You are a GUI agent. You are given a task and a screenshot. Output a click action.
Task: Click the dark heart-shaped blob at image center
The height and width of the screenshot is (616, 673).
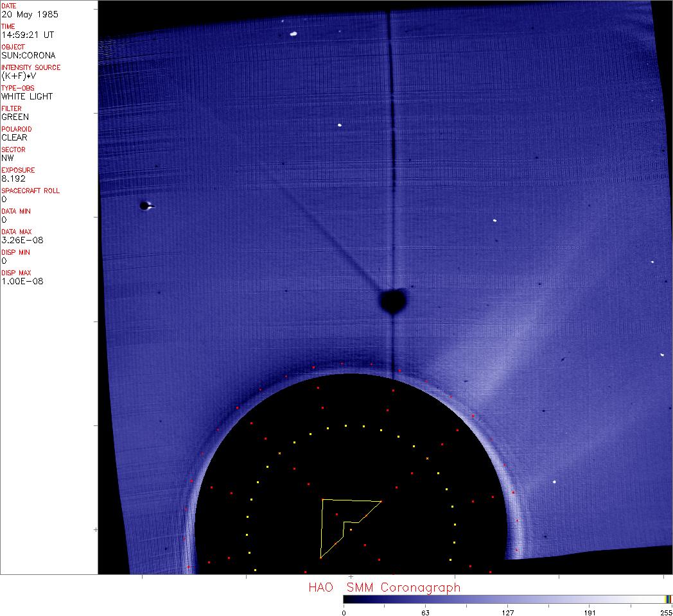[x=392, y=301]
